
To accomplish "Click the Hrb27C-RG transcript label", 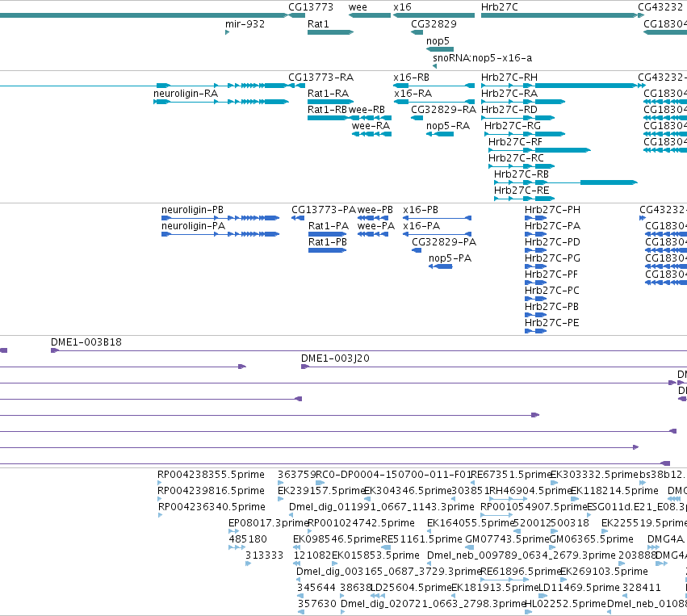I will (x=513, y=126).
